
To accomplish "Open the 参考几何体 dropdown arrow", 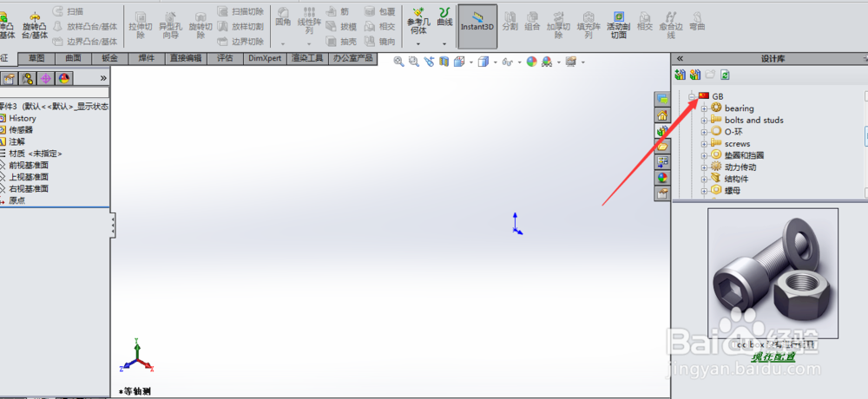I will (x=418, y=43).
